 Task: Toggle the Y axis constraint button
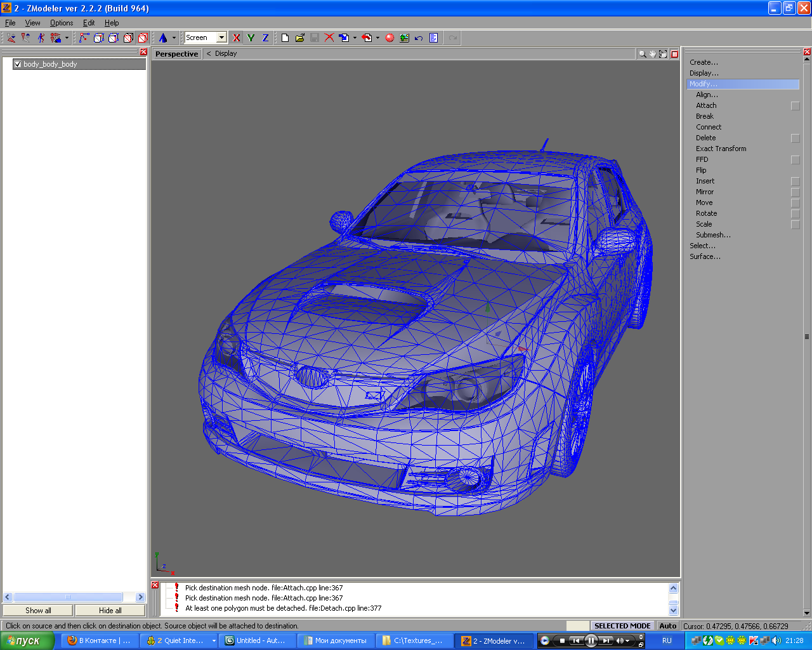pyautogui.click(x=251, y=38)
